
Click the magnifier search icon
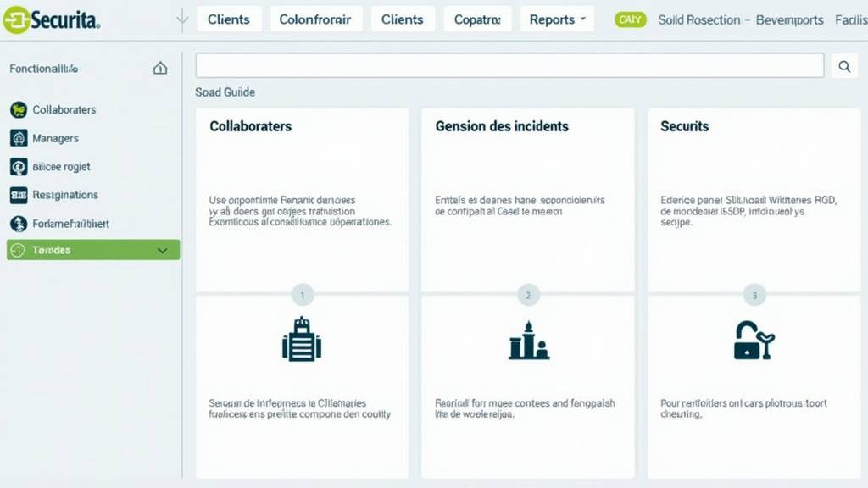click(x=844, y=66)
